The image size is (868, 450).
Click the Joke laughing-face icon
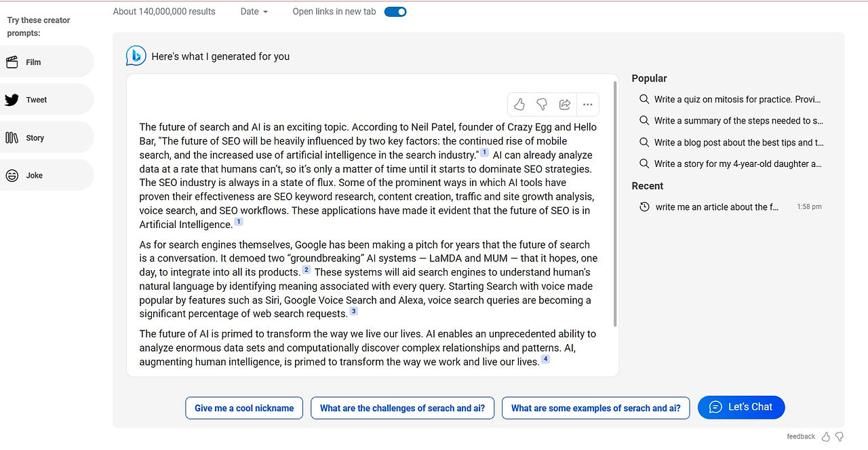point(12,176)
